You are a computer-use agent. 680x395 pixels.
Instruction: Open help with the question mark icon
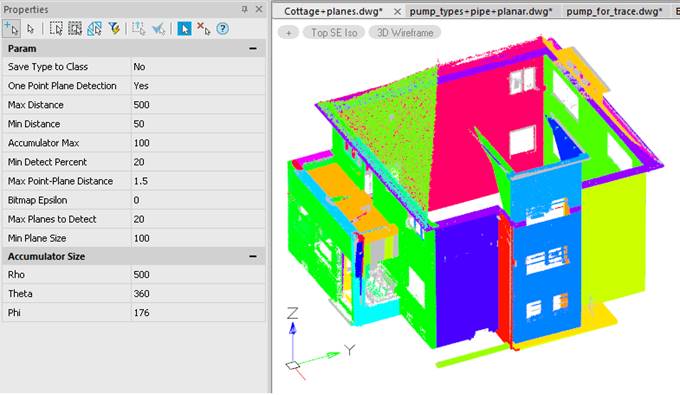coord(222,29)
